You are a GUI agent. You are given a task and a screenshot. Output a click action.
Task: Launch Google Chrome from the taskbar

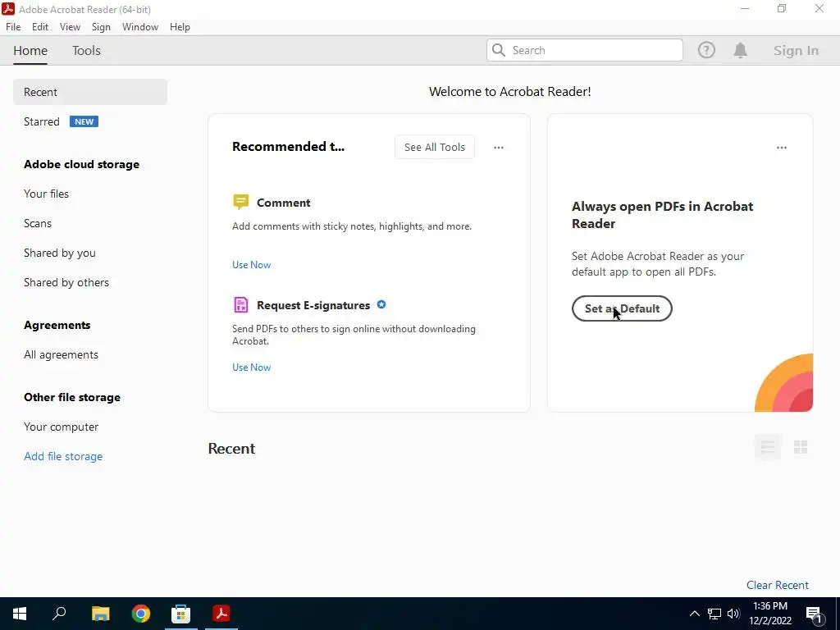[140, 614]
